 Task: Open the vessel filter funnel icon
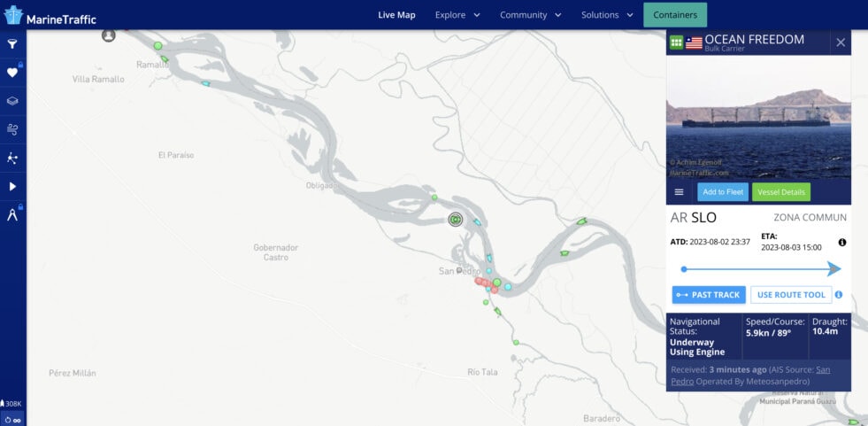point(12,43)
